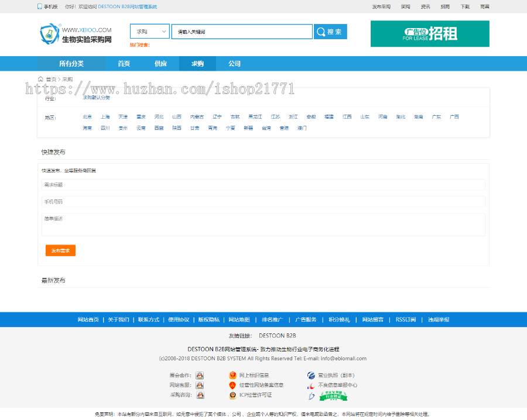Click the 广告位招租 banner
The width and height of the screenshot is (527, 420).
click(x=430, y=34)
